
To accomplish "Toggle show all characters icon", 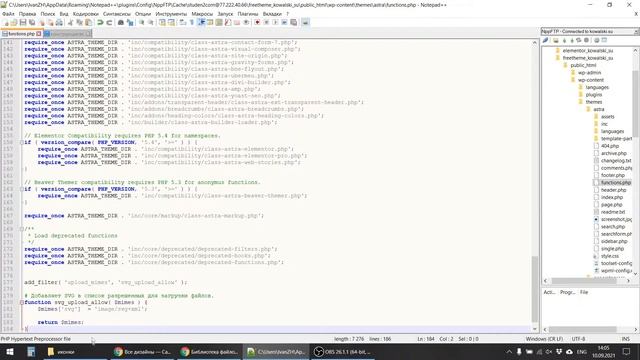I will click(191, 22).
